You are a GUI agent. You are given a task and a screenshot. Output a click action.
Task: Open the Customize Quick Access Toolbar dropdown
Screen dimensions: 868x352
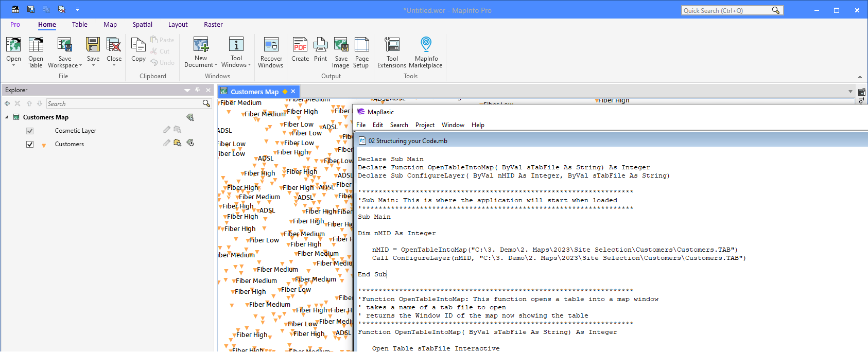pos(77,10)
